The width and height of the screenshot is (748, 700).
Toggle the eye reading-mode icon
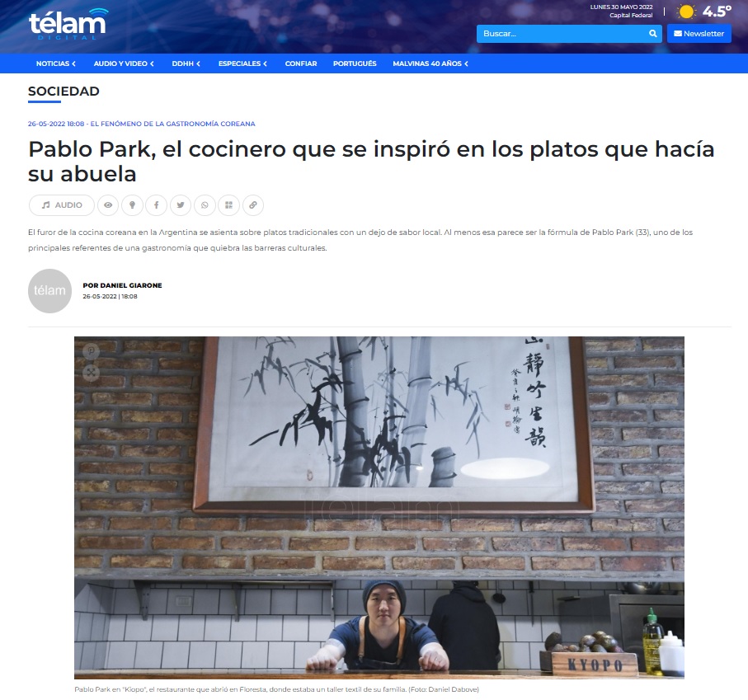coord(108,205)
